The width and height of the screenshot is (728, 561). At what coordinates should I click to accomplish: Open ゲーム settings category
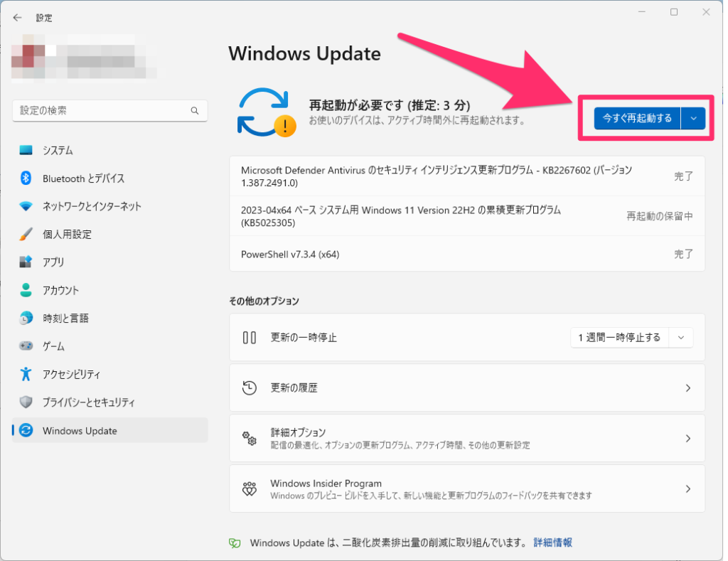coord(110,346)
